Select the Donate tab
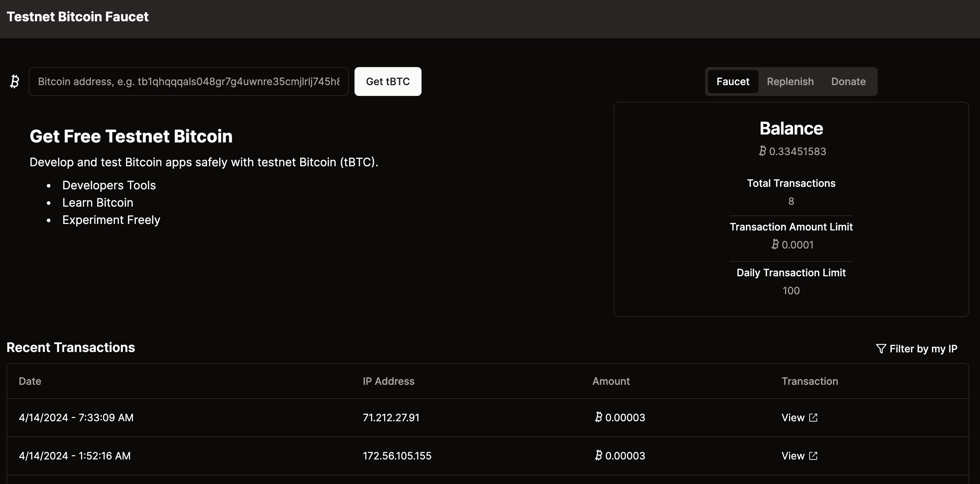 click(848, 82)
